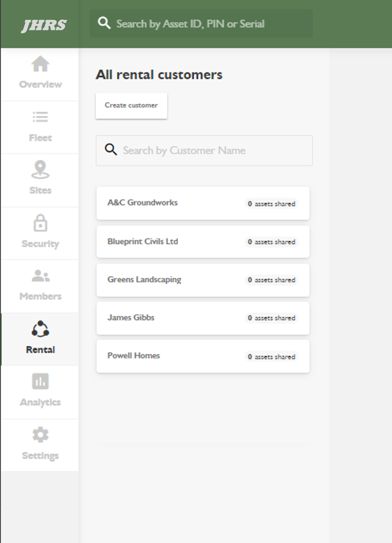This screenshot has height=543, width=392.
Task: Open the Settings gear icon
Action: click(40, 435)
